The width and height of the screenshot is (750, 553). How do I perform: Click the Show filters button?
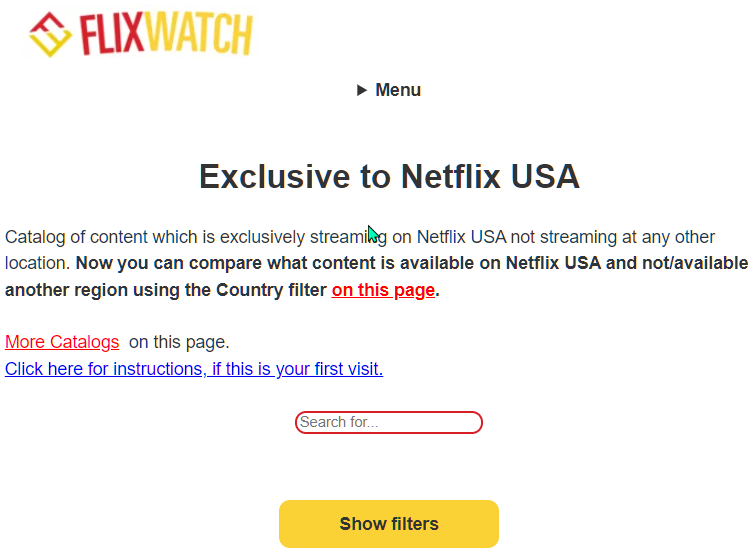389,524
